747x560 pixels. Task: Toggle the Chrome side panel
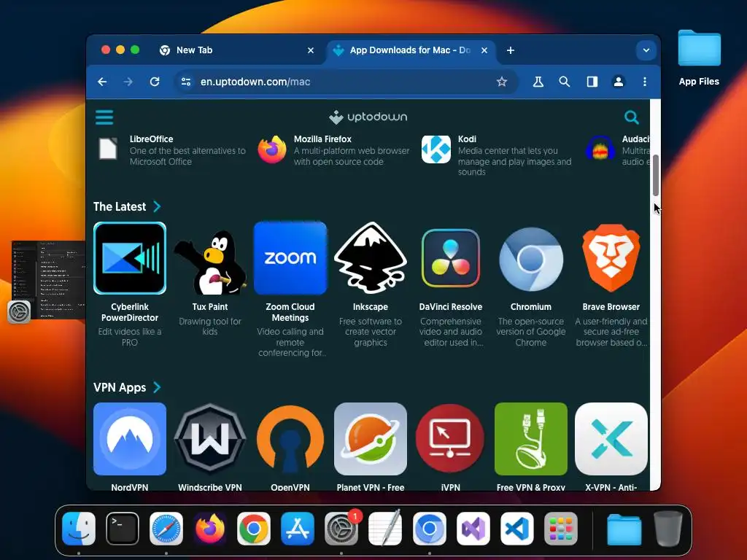click(592, 82)
